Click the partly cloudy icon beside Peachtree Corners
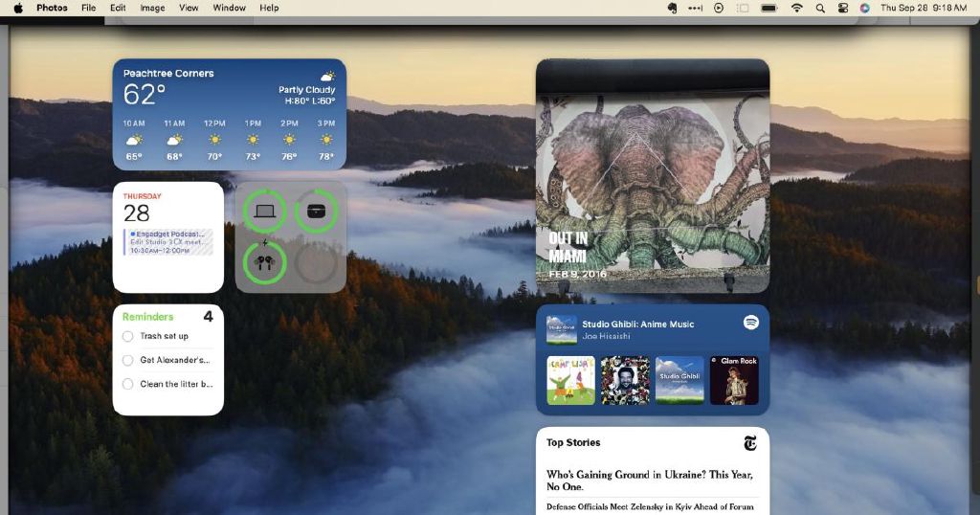The width and height of the screenshot is (980, 515). (x=328, y=76)
